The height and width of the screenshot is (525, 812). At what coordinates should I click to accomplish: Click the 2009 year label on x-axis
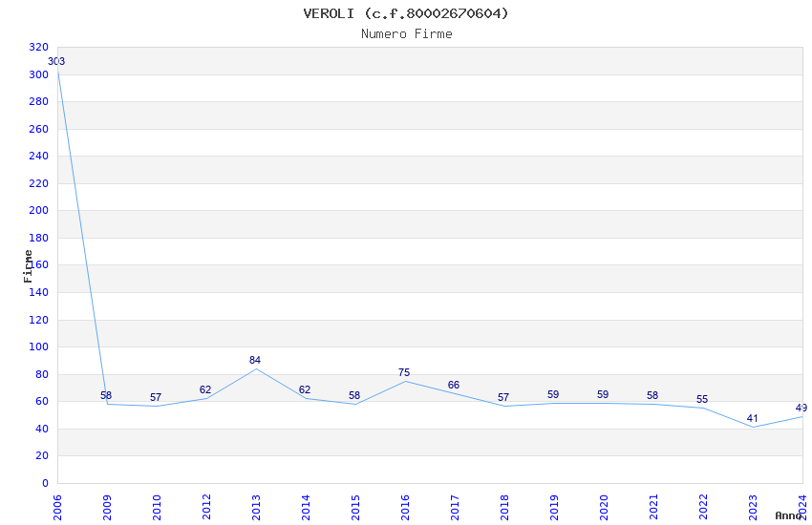pos(107,508)
